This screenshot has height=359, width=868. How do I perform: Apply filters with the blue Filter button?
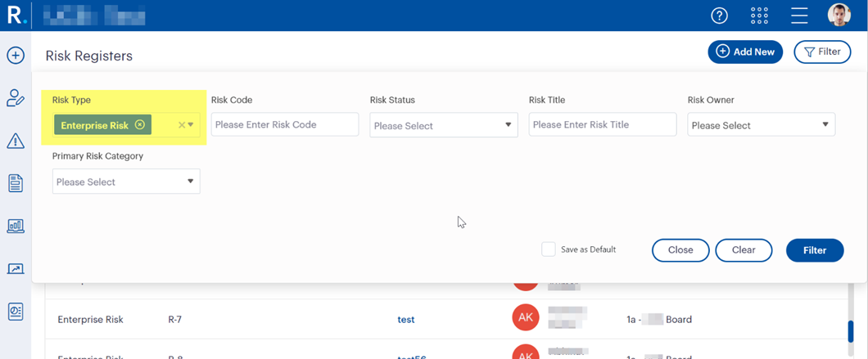coord(815,250)
